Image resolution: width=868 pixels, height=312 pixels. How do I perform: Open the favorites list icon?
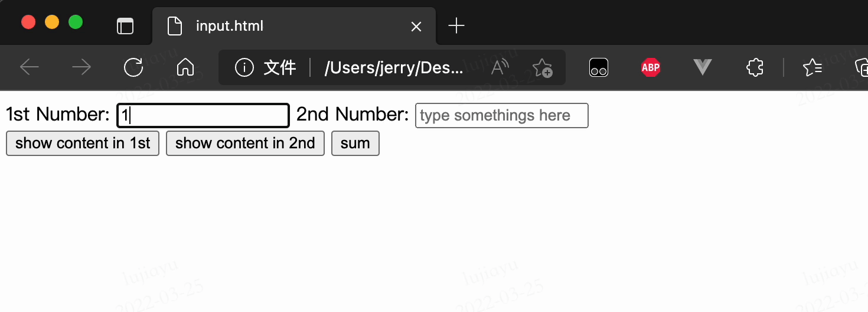click(812, 68)
